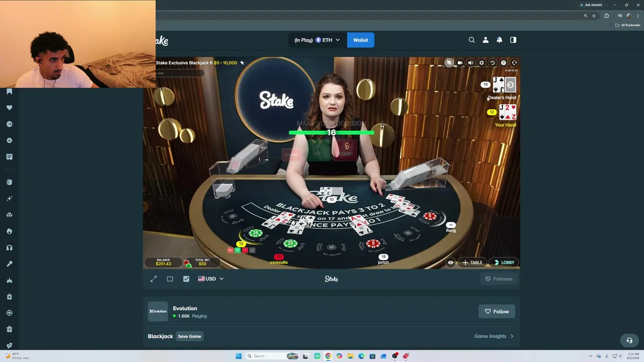This screenshot has height=362, width=644.
Task: Open the ETH currency dropdown
Action: click(x=317, y=40)
